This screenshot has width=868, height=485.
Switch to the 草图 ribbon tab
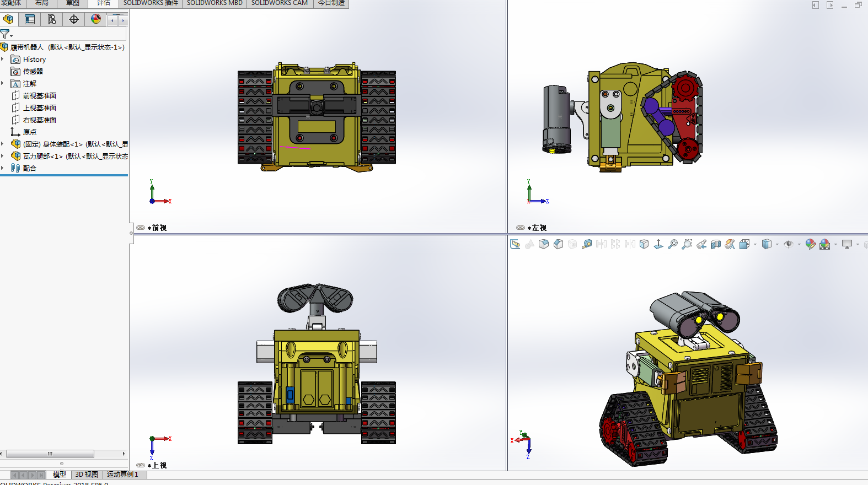73,3
